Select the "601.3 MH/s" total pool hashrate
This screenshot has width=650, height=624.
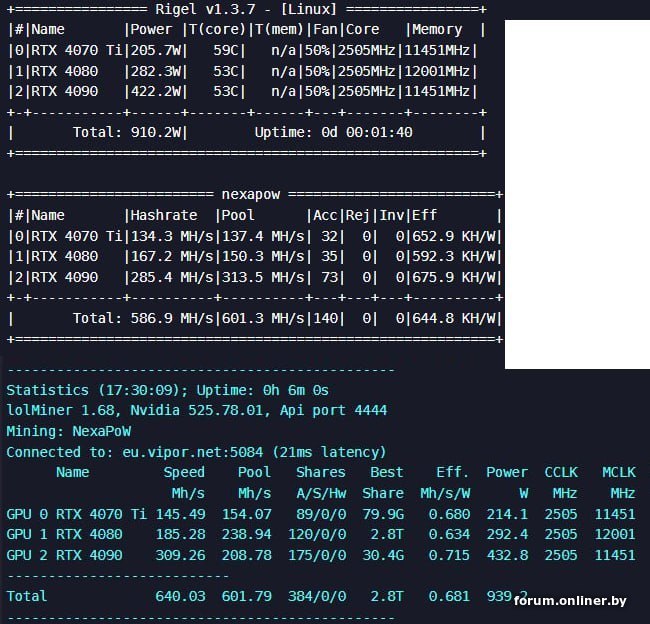[263, 318]
